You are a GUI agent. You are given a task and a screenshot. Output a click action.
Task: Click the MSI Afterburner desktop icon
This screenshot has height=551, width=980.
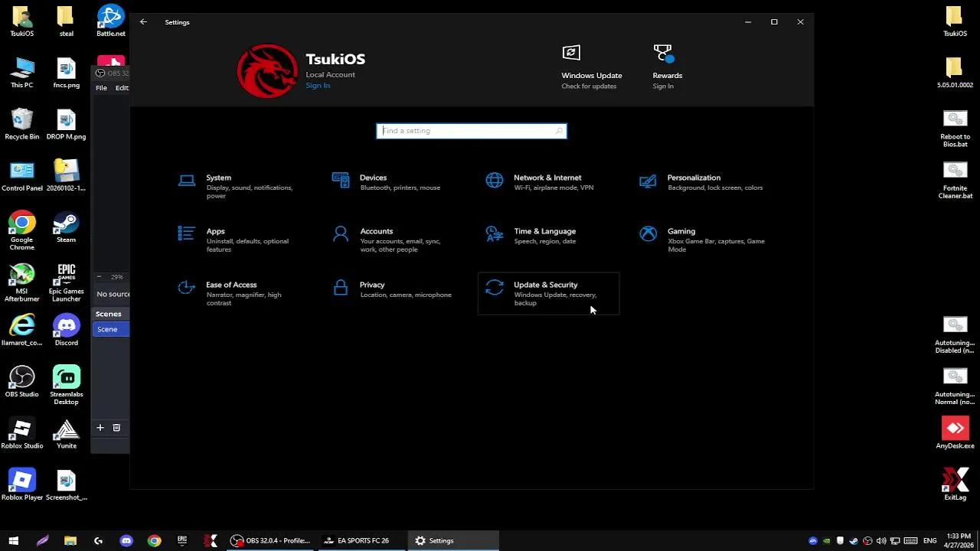tap(21, 282)
